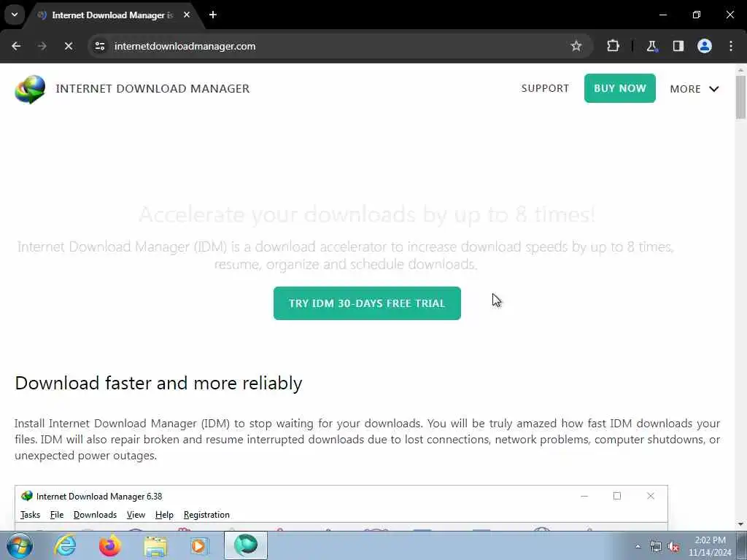Click the active browser taskbar icon
The height and width of the screenshot is (560, 747).
tap(246, 545)
